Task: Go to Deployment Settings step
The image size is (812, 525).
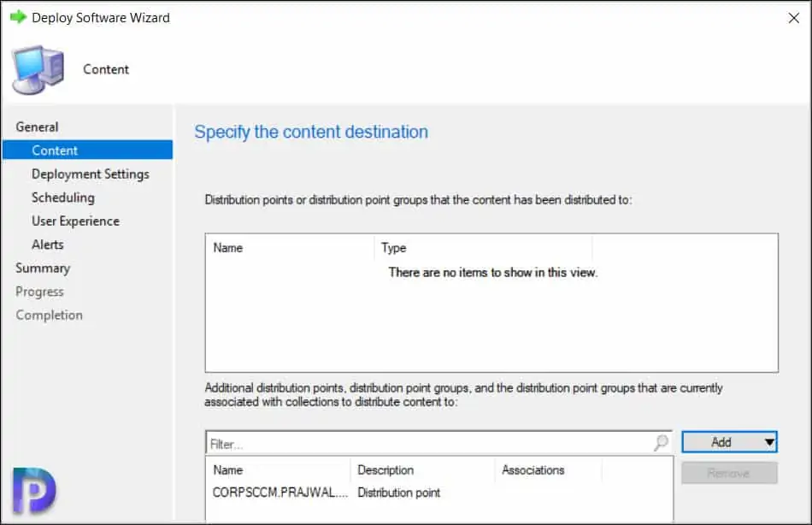Action: tap(90, 174)
